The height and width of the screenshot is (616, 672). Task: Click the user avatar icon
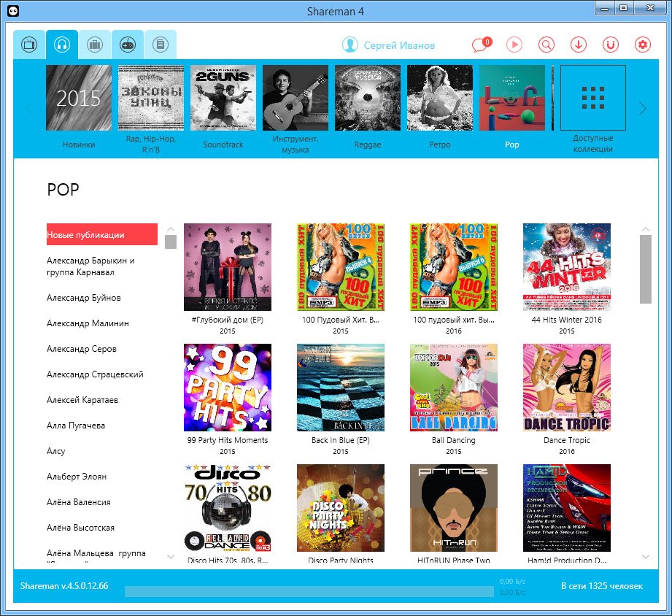point(350,45)
